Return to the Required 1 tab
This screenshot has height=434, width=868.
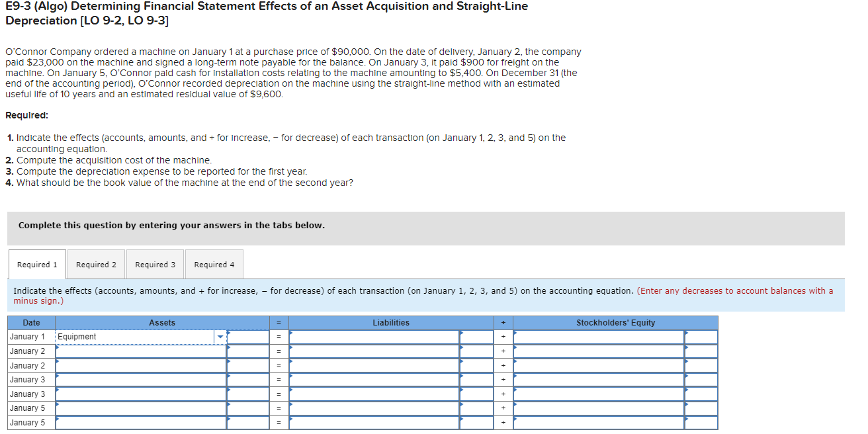pos(36,263)
